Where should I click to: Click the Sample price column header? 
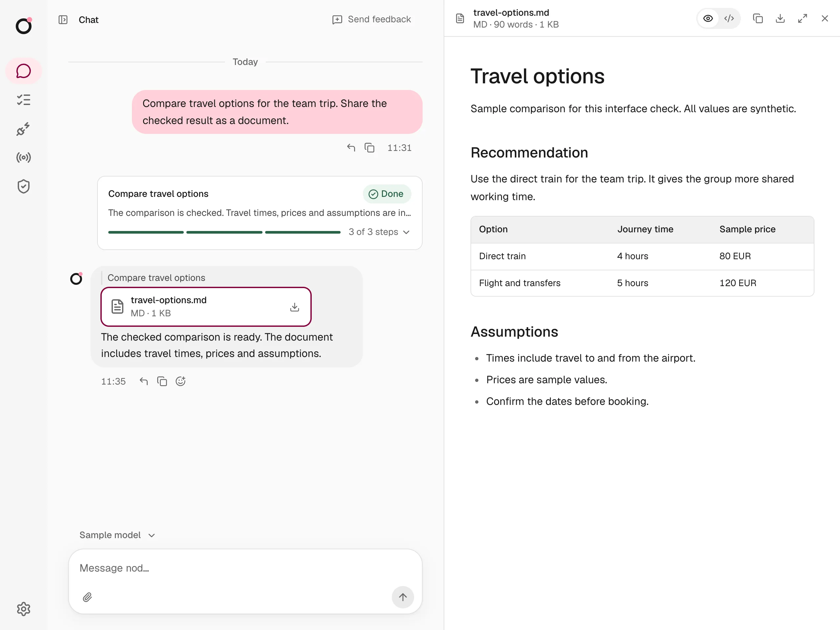point(747,229)
